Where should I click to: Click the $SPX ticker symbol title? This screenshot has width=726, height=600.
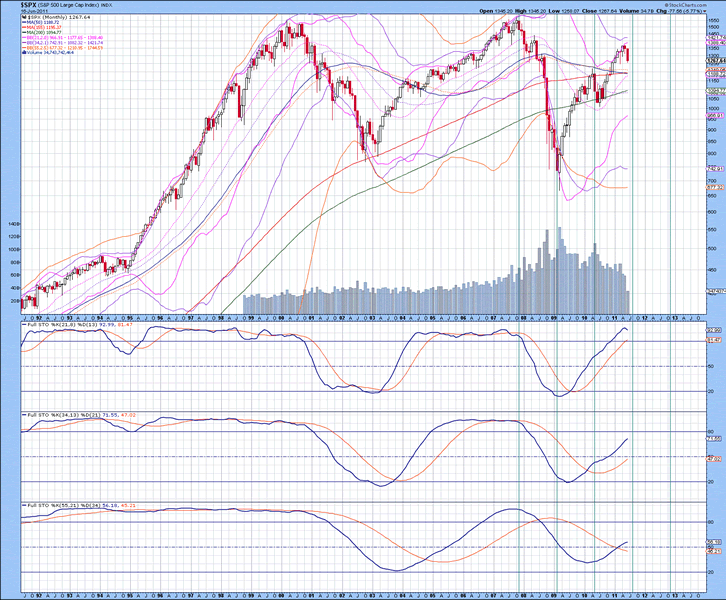pyautogui.click(x=27, y=5)
